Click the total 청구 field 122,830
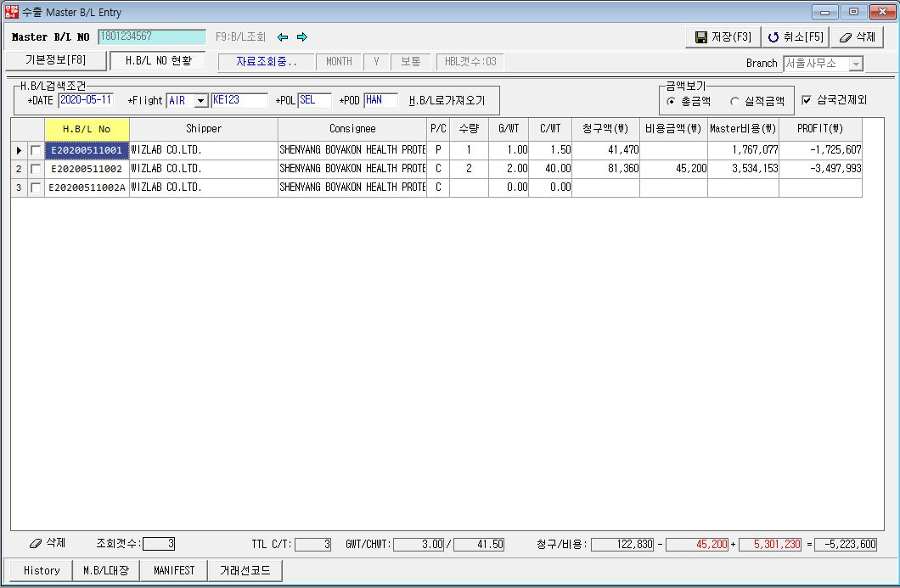Image resolution: width=900 pixels, height=588 pixels. [x=622, y=545]
